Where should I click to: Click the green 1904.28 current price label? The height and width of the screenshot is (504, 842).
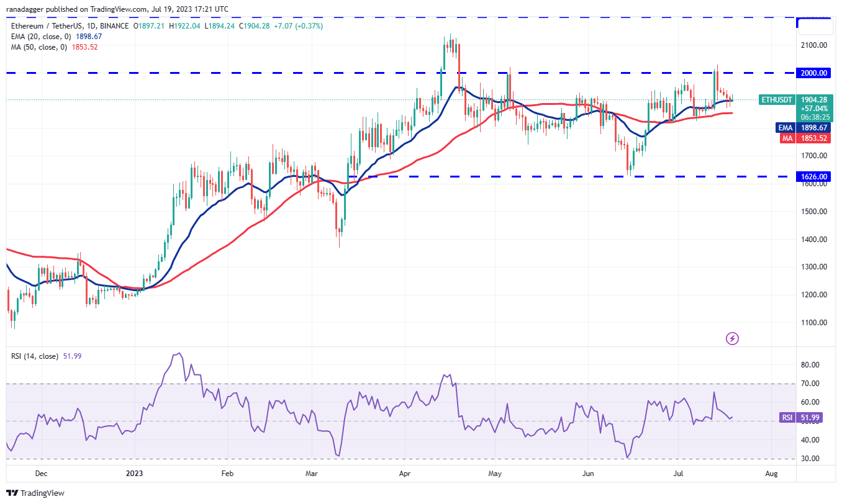815,99
